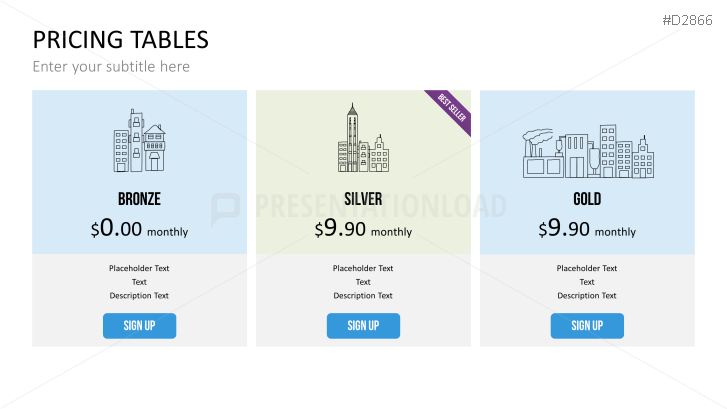Select the Bronze plan heading

click(x=139, y=199)
